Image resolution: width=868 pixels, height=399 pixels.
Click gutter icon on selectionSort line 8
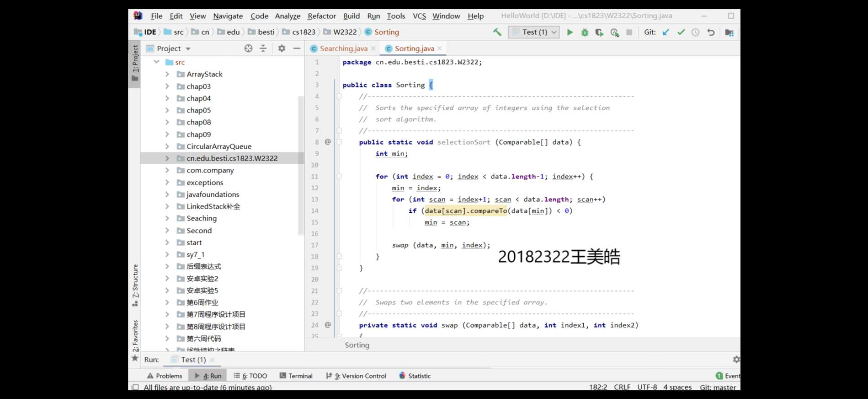(328, 142)
